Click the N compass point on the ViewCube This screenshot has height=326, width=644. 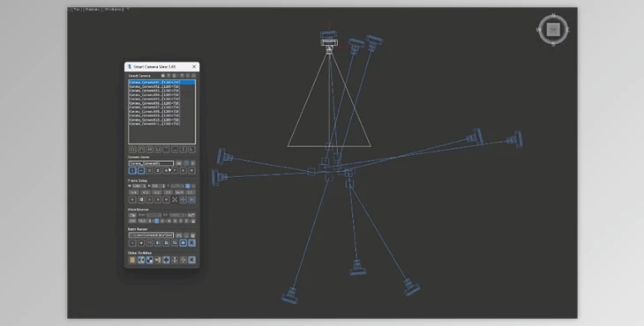pos(553,15)
